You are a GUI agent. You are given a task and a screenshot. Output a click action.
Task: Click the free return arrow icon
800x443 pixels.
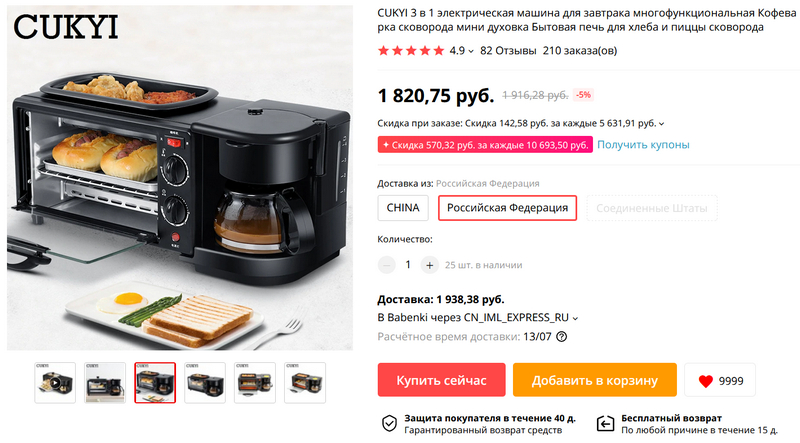coord(605,423)
